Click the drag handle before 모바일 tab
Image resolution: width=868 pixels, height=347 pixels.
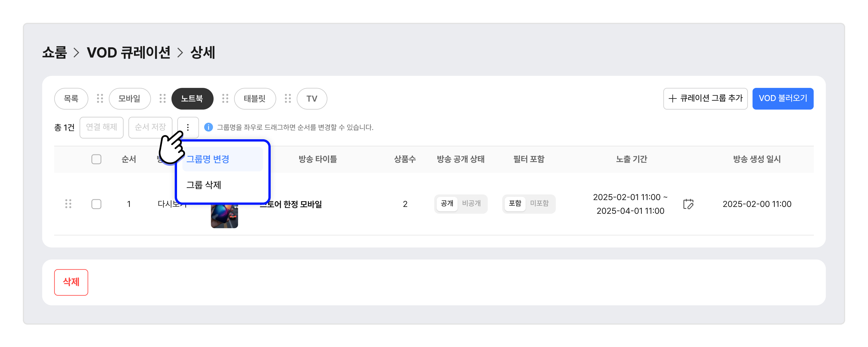click(x=100, y=98)
